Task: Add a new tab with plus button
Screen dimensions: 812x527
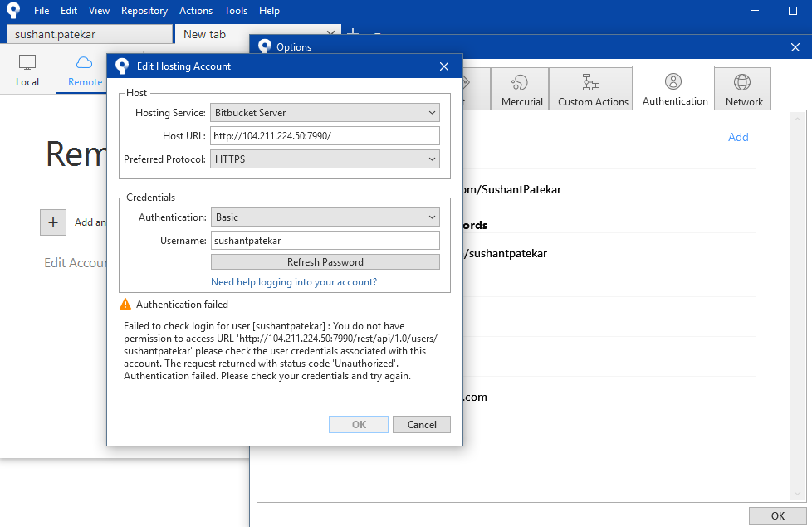Action: pyautogui.click(x=353, y=32)
